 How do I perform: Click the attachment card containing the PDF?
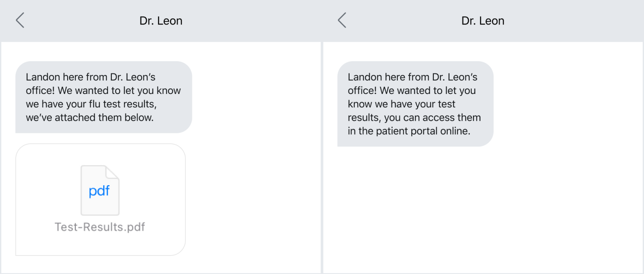[100, 200]
